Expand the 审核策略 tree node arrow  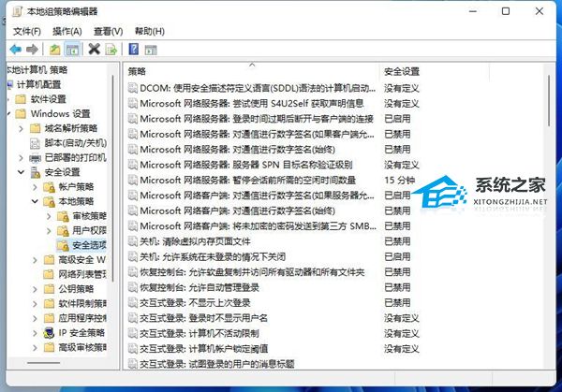coord(49,216)
